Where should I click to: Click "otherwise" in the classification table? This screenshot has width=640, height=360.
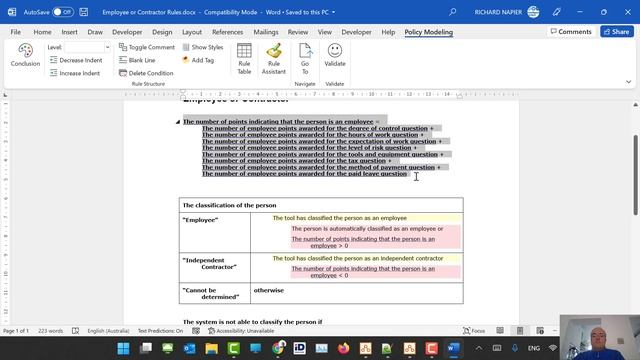(269, 290)
